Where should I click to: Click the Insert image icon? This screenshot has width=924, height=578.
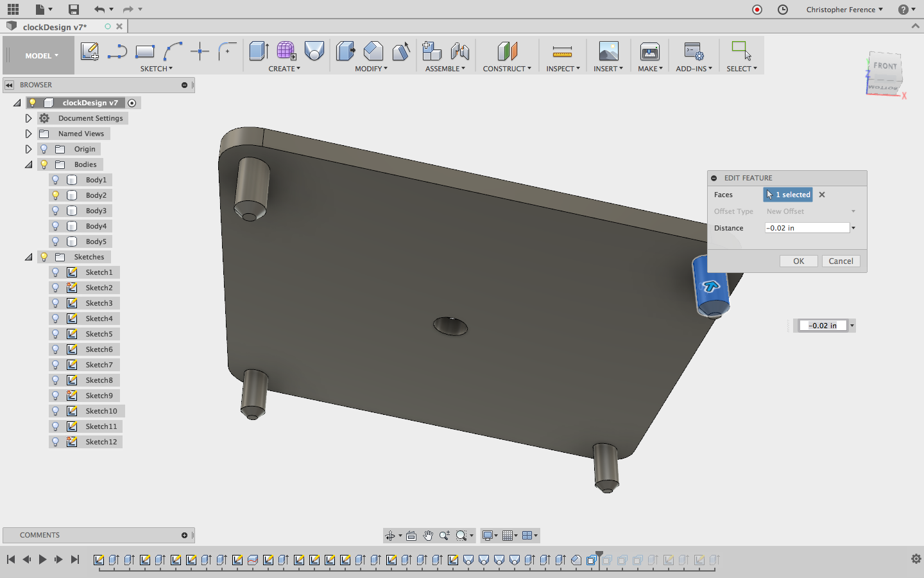[x=608, y=51]
